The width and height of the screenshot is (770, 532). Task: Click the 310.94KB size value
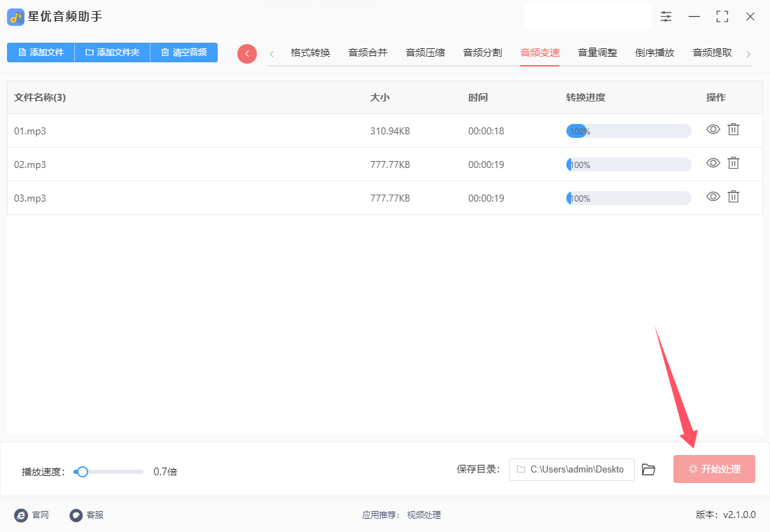click(x=390, y=131)
